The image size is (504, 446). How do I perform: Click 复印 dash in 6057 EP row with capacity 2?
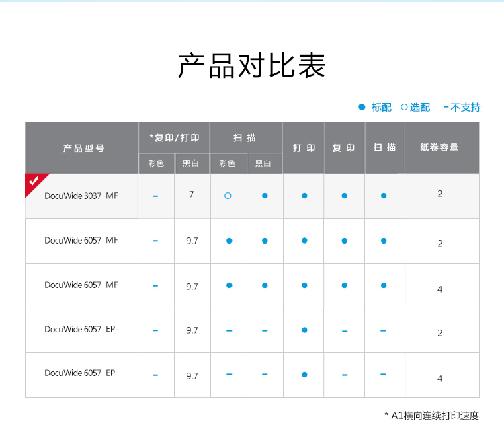pos(345,331)
